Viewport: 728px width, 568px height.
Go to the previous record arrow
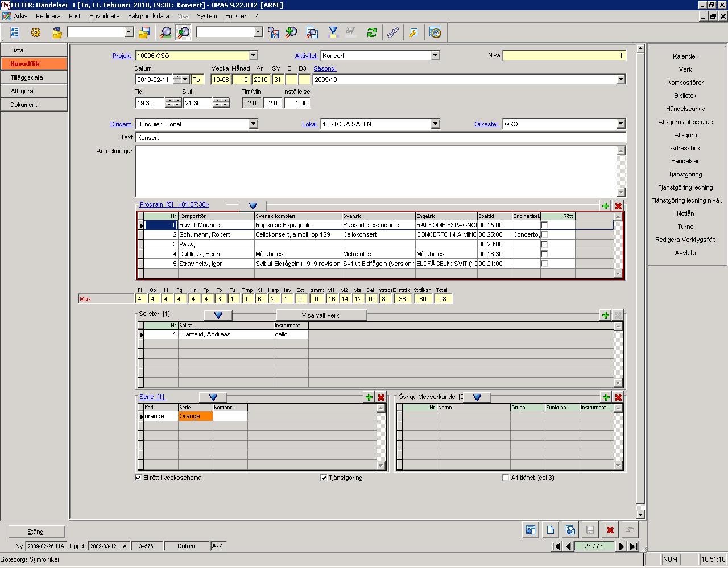(x=568, y=546)
